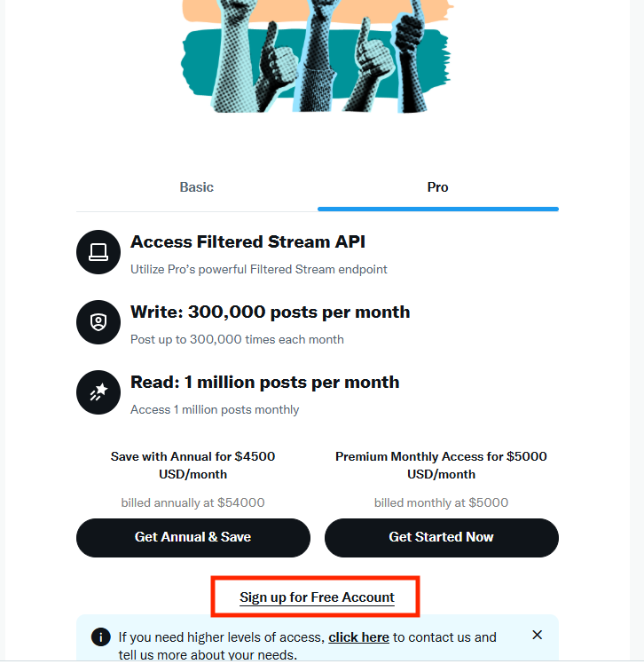The height and width of the screenshot is (672, 644).
Task: Click the Read: 1 million posts heading
Action: tap(264, 382)
